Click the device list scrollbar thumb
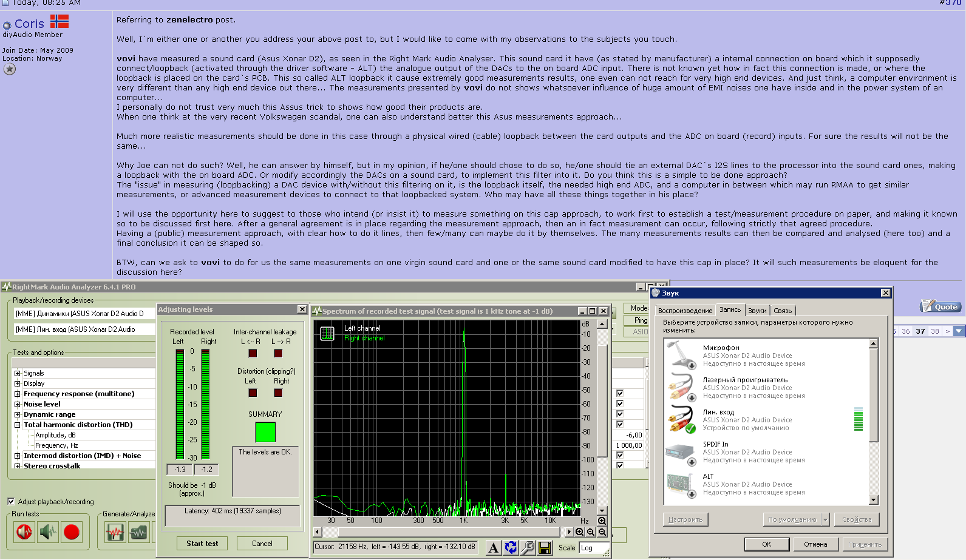966x560 pixels. (x=874, y=395)
